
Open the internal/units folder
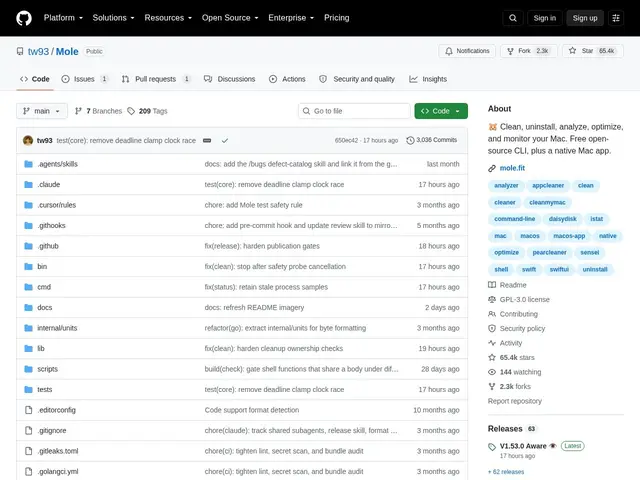(57, 328)
